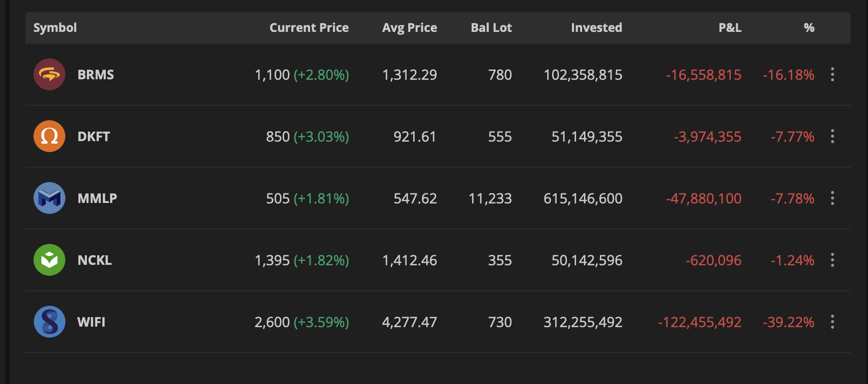Click the % column header
This screenshot has height=384, width=868.
pyautogui.click(x=809, y=28)
